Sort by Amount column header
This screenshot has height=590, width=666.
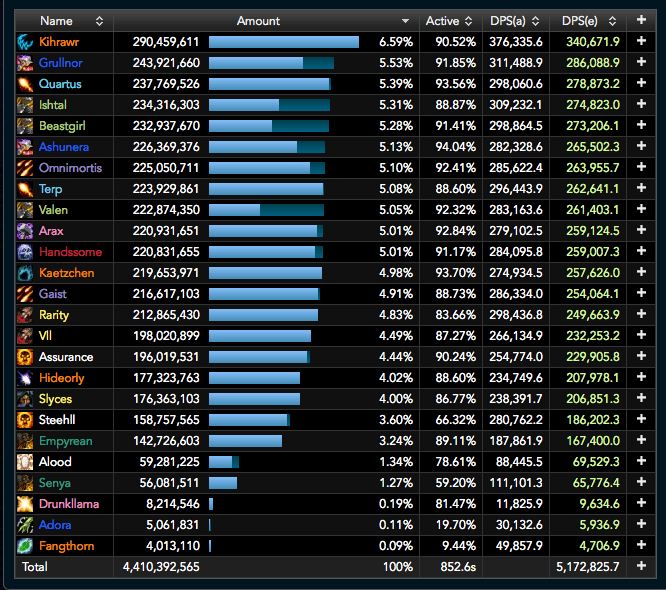click(258, 20)
